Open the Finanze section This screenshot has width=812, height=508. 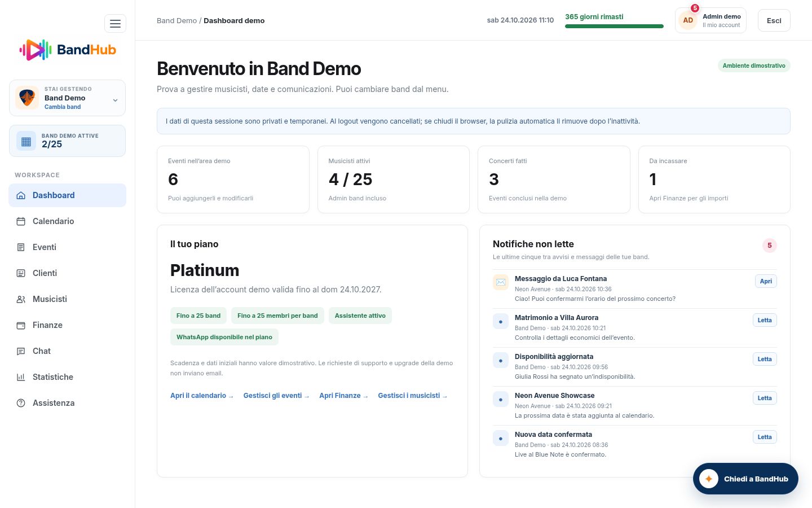coord(67,325)
